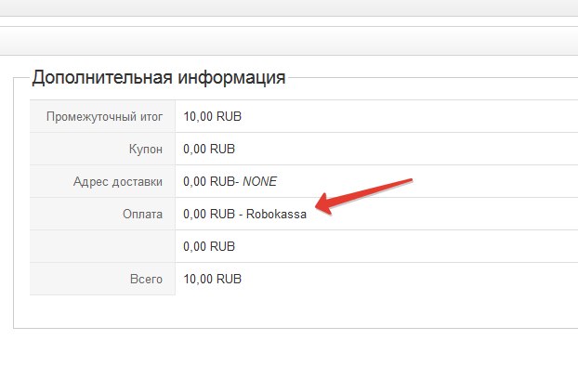
Task: Click the total value '10,00 RUB' next to Всего
Action: [x=212, y=279]
